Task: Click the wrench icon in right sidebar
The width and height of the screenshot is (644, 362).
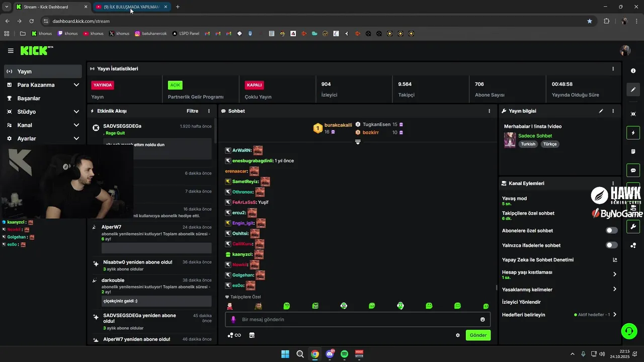Action: [633, 227]
